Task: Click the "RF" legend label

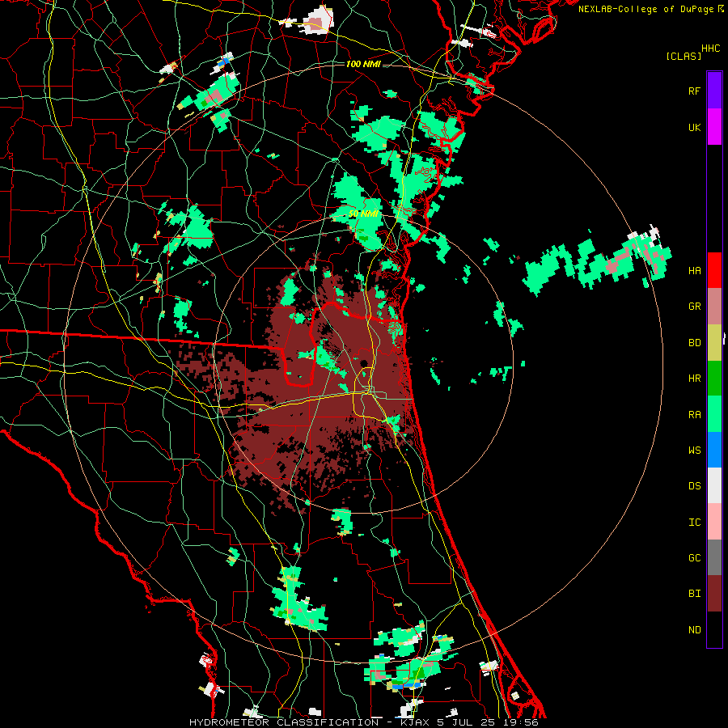Action: tap(694, 91)
